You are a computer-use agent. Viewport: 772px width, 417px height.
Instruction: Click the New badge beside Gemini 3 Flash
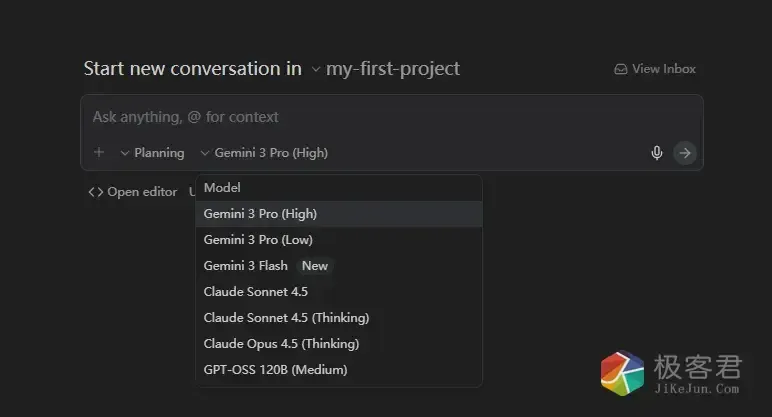(x=315, y=266)
